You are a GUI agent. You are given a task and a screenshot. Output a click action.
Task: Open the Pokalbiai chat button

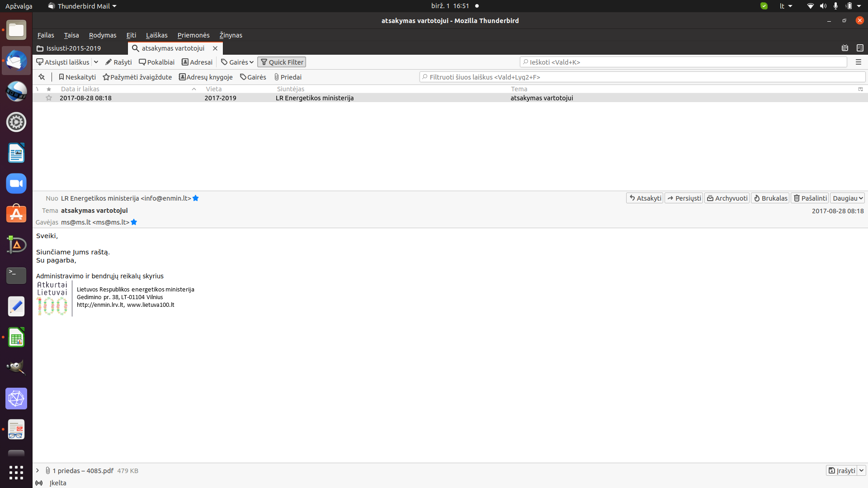tap(156, 62)
